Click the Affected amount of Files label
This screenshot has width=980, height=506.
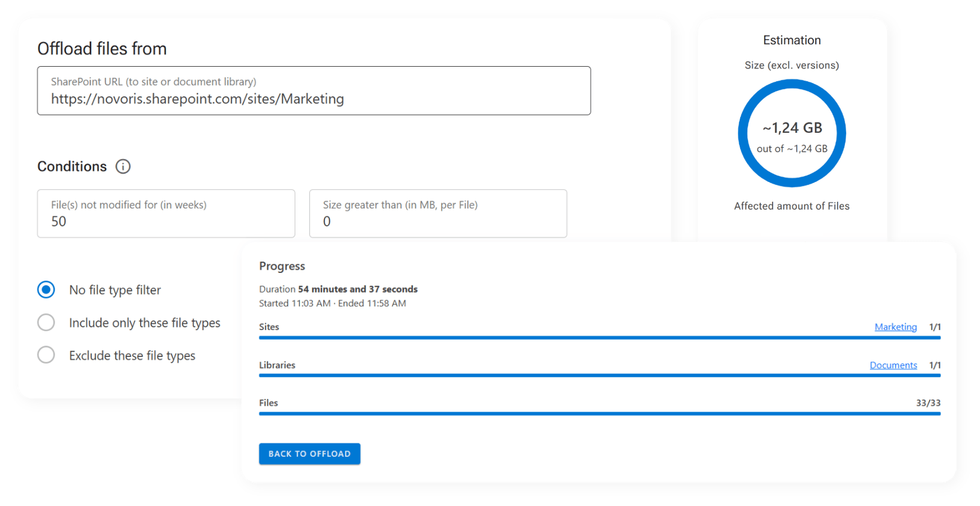pos(791,206)
